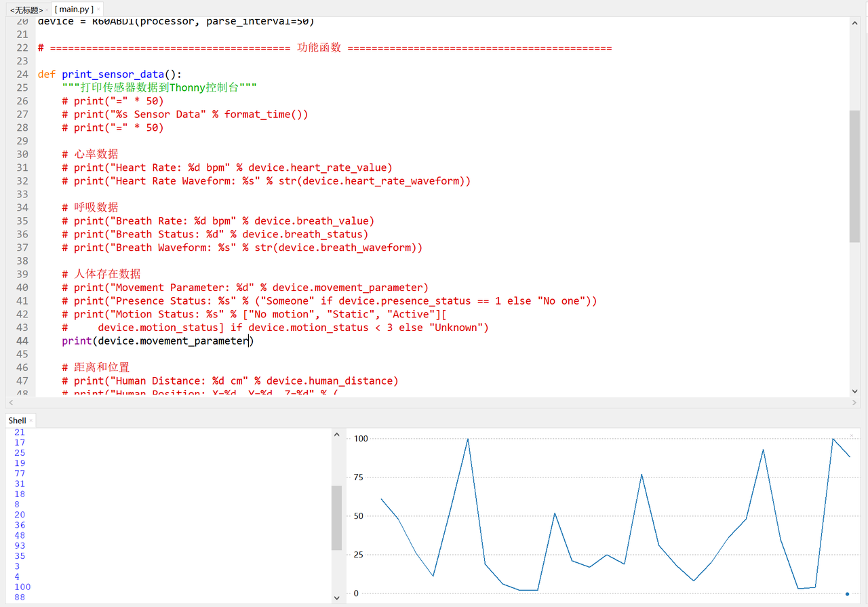Click the Breath Waveform comment line

242,248
